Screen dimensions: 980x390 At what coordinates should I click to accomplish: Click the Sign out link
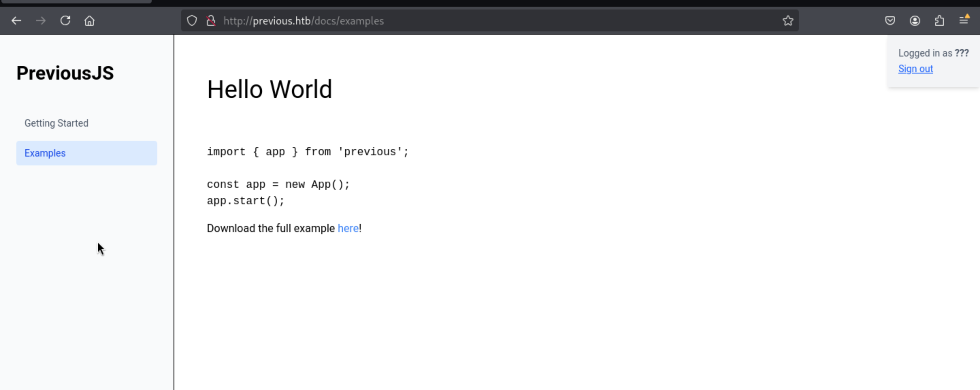(915, 69)
